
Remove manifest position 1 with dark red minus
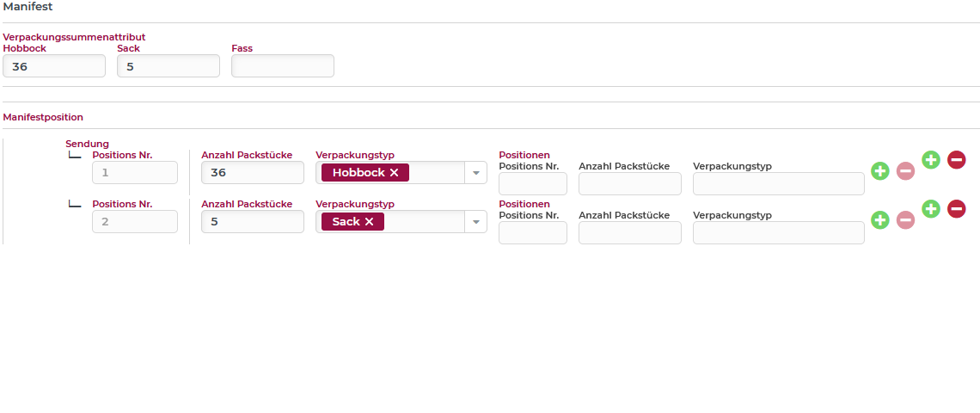[956, 159]
